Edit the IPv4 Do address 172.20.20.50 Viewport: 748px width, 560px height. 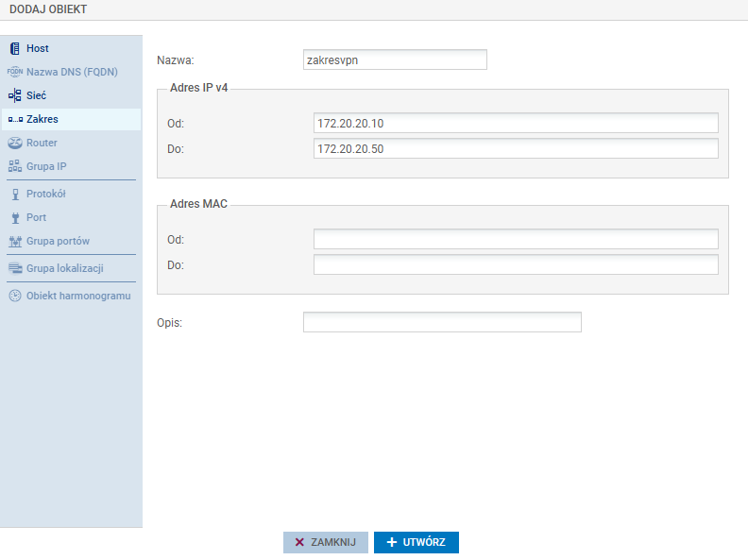[x=516, y=149]
